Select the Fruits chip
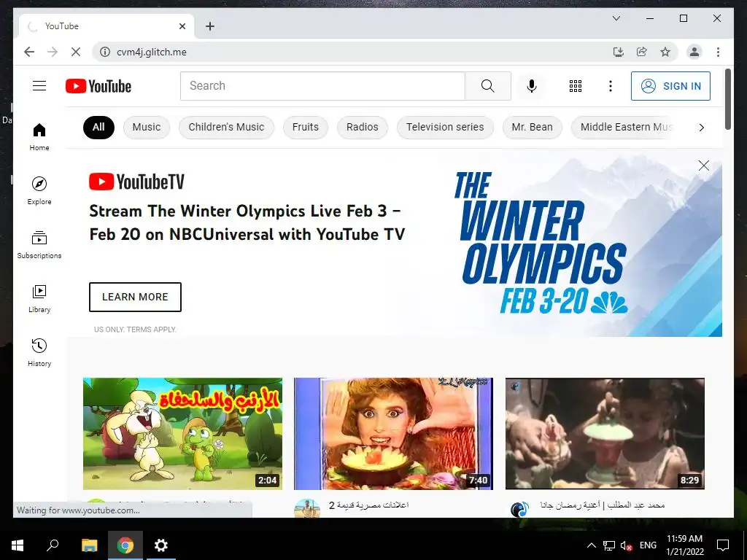747x560 pixels. tap(306, 127)
